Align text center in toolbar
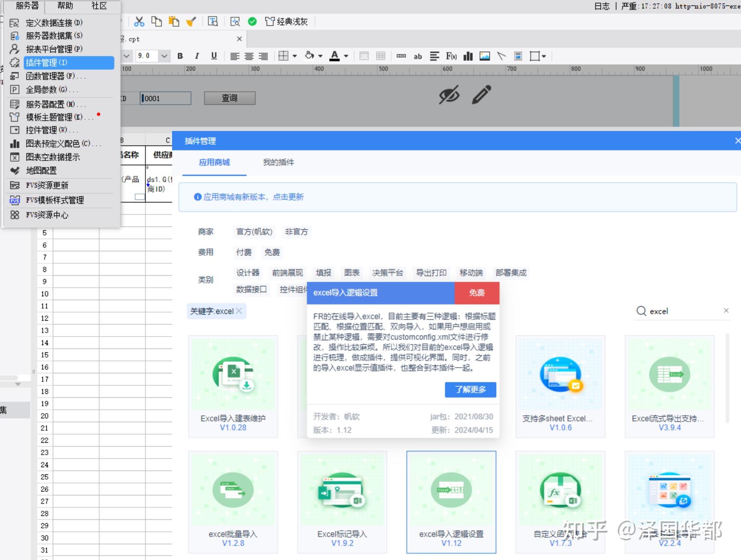Viewport: 741px width, 560px height. 249,56
